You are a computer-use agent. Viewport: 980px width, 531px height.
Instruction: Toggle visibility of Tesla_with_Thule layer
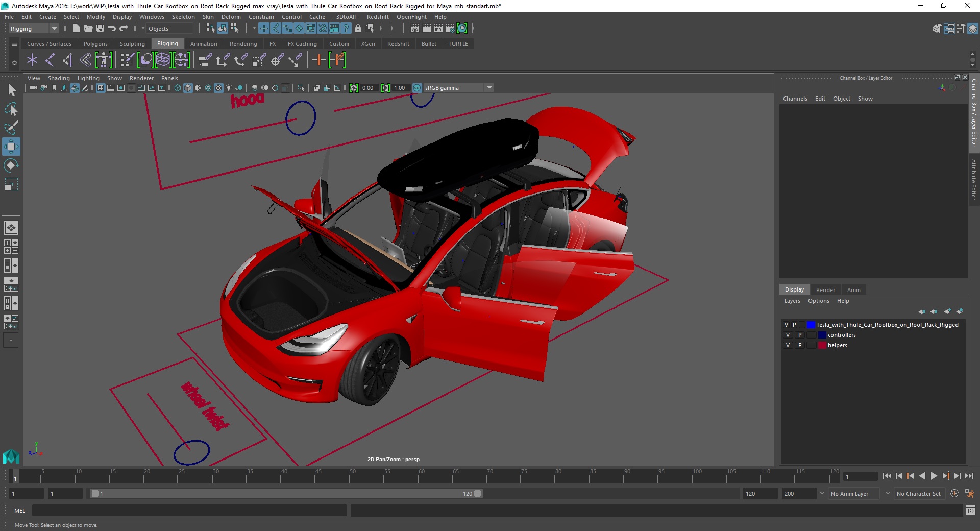(786, 325)
